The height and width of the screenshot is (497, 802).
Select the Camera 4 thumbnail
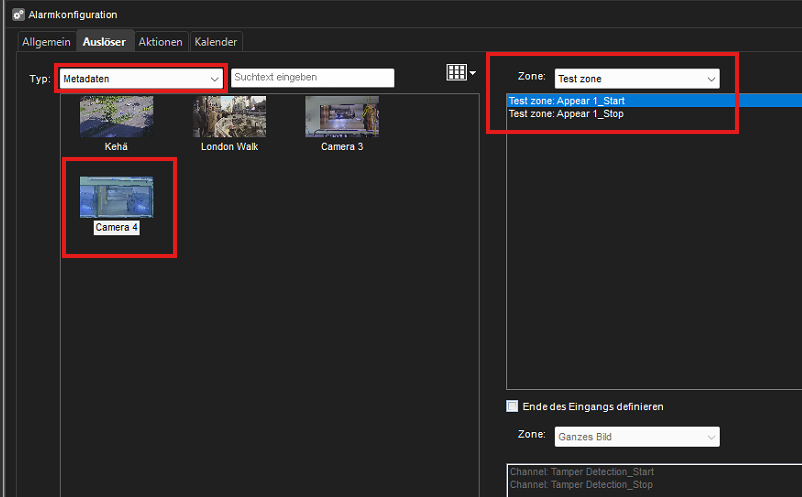pos(117,197)
